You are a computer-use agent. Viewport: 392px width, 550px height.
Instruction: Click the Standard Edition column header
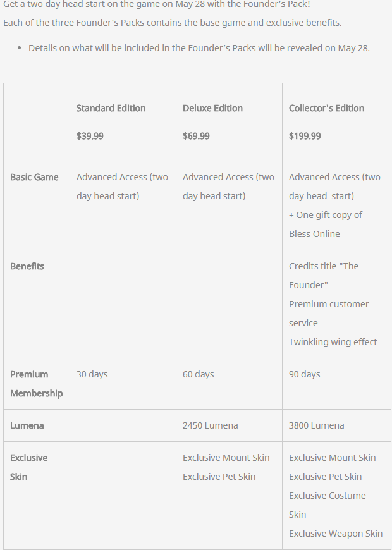(x=111, y=108)
